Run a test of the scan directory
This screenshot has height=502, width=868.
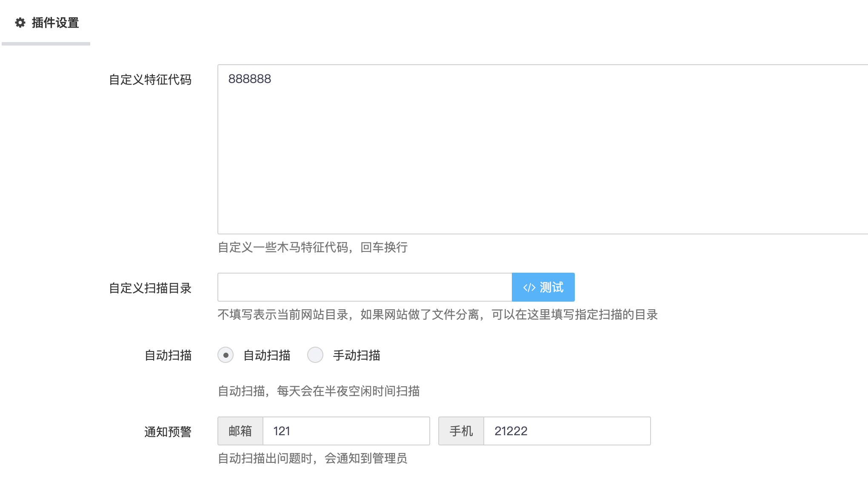tap(543, 287)
